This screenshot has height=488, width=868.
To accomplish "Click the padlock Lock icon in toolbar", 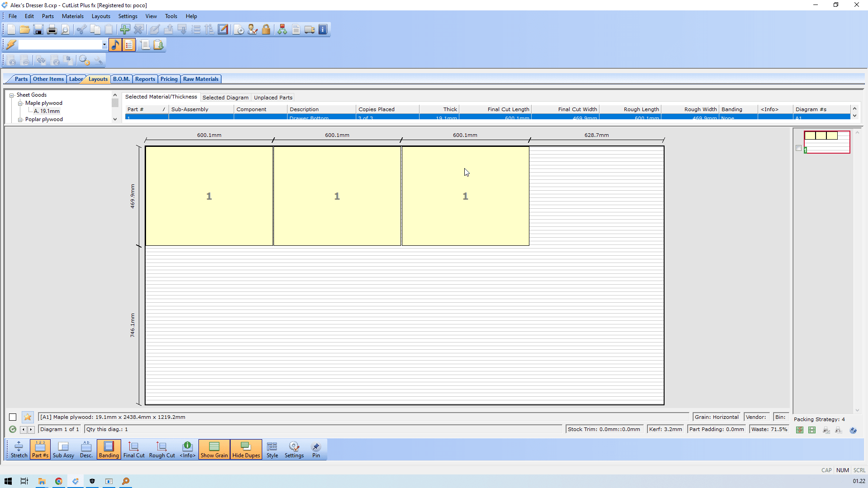I will [x=266, y=30].
